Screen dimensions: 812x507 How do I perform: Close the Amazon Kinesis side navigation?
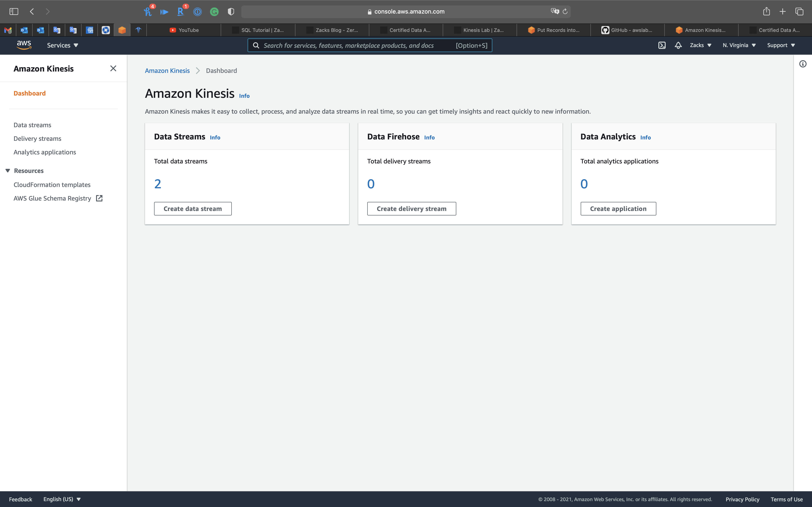pos(113,68)
